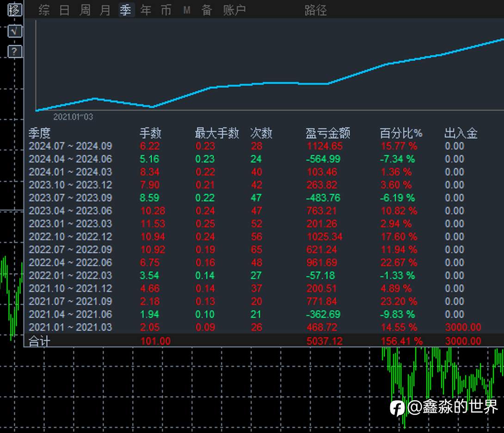Click the 次数 column header

click(261, 133)
